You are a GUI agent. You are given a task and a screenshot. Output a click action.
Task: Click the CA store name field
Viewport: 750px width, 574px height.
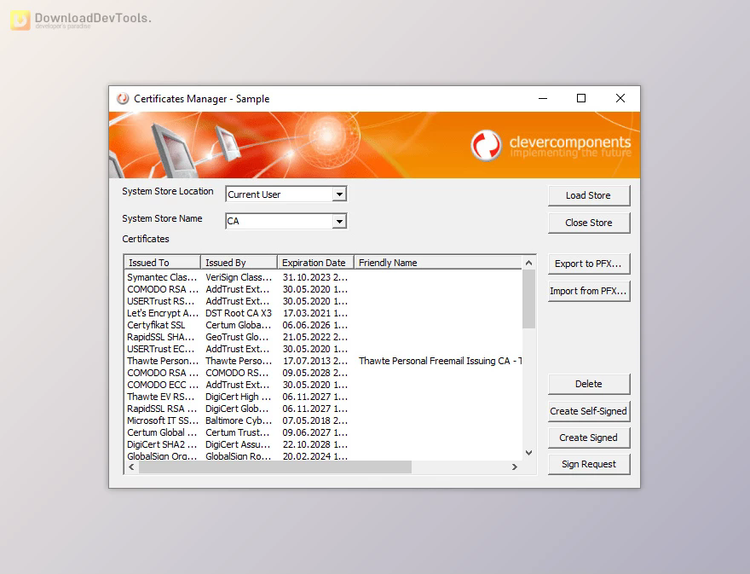[286, 221]
